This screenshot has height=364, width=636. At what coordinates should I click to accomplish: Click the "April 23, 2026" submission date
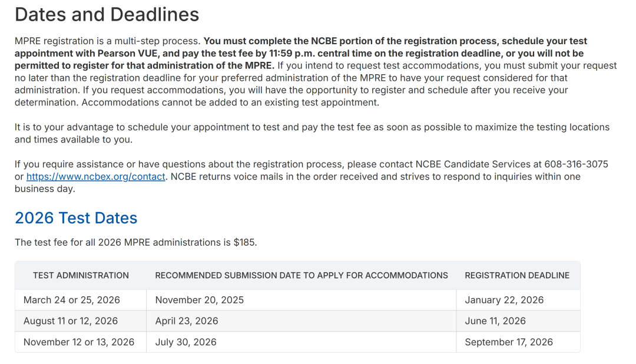pos(187,321)
